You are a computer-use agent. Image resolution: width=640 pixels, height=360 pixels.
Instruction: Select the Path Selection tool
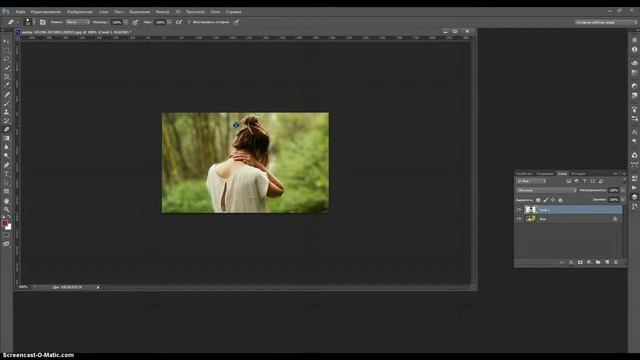pos(7,183)
